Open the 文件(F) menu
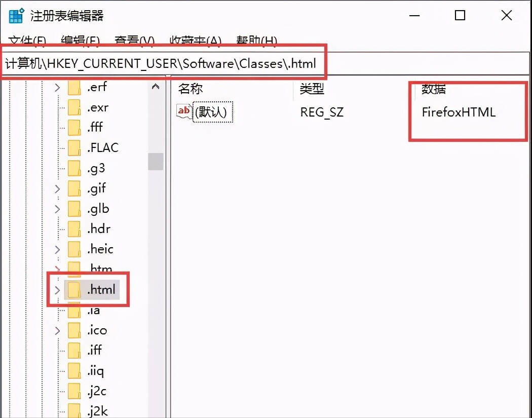 pyautogui.click(x=27, y=41)
